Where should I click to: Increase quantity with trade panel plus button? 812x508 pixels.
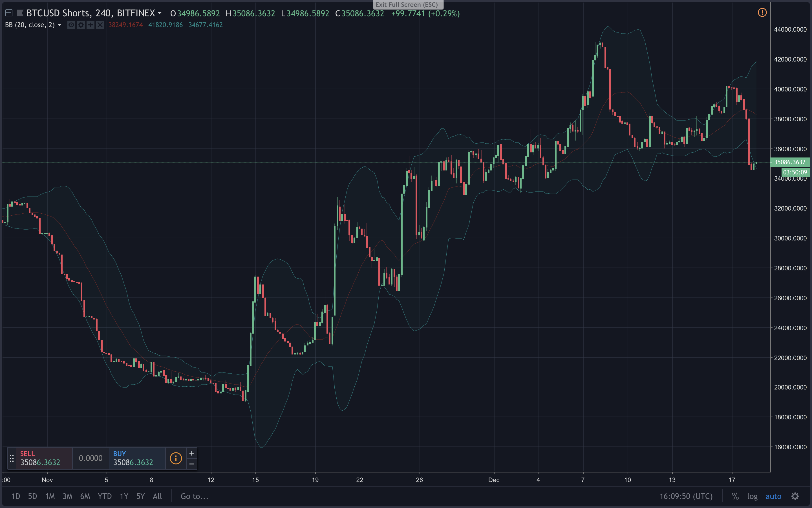(192, 453)
